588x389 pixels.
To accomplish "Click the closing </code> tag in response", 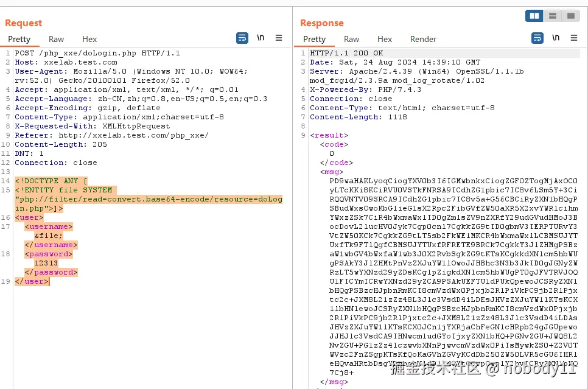I will click(x=337, y=163).
